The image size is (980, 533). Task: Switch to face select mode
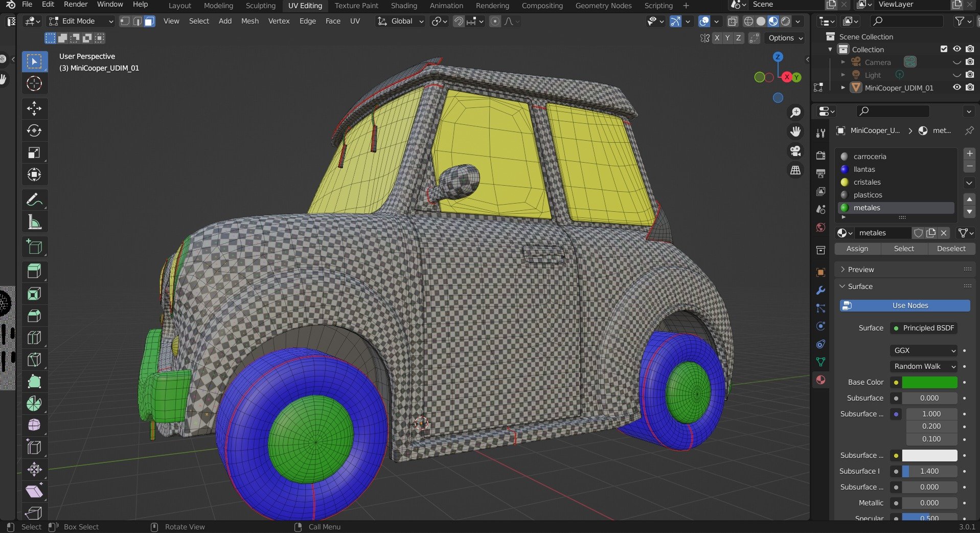pyautogui.click(x=149, y=21)
